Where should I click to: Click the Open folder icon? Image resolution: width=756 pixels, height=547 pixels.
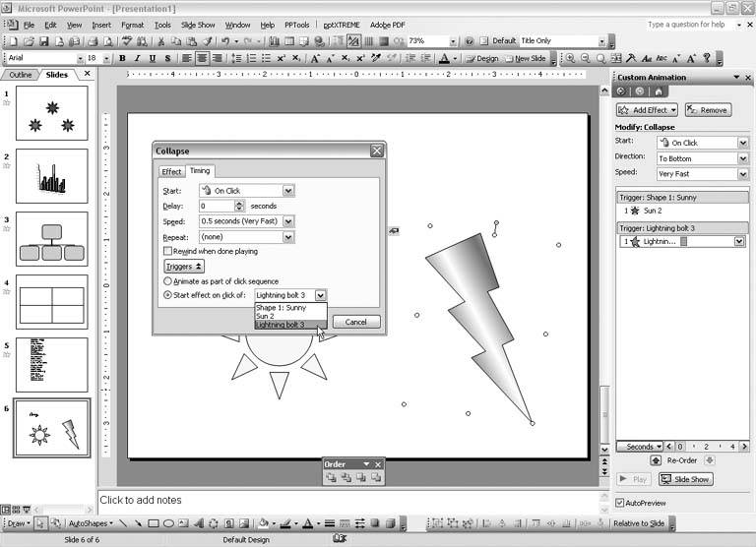pos(29,41)
